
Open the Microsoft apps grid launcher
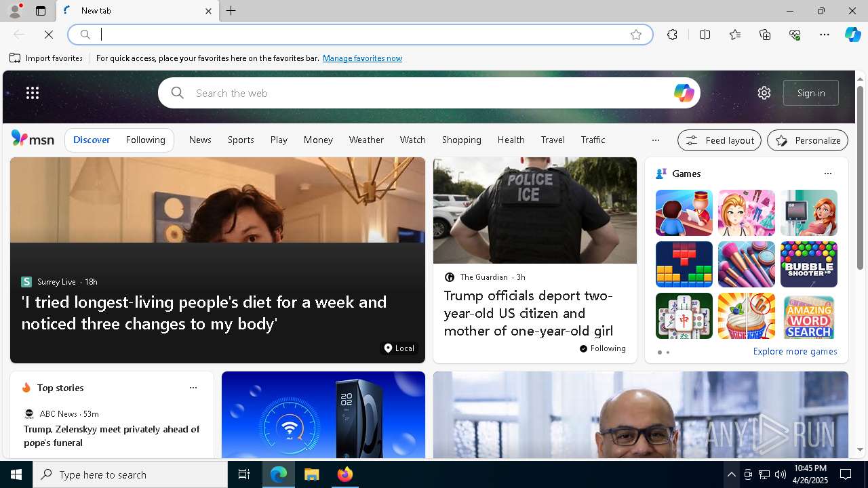(x=33, y=93)
